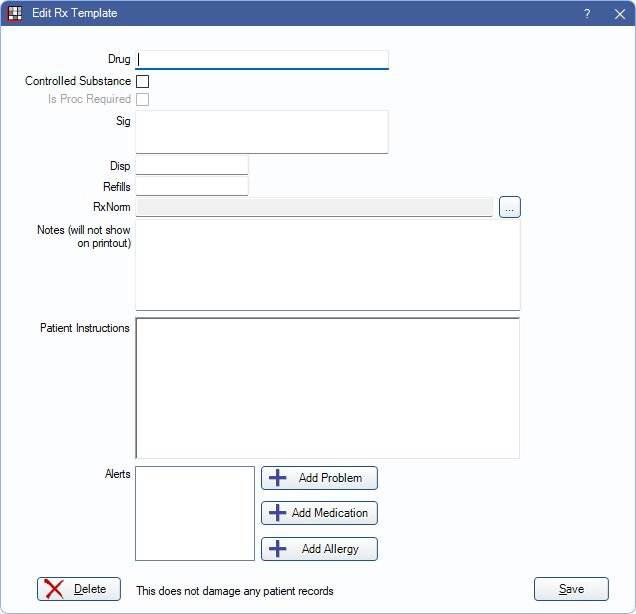Click the Open Dental icon in title bar
The width and height of the screenshot is (636, 614).
tap(15, 14)
